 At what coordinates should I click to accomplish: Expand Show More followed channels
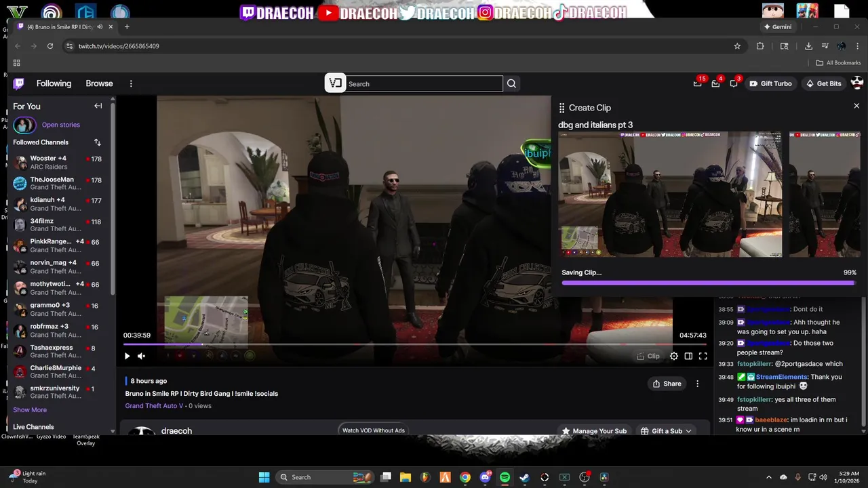(30, 409)
